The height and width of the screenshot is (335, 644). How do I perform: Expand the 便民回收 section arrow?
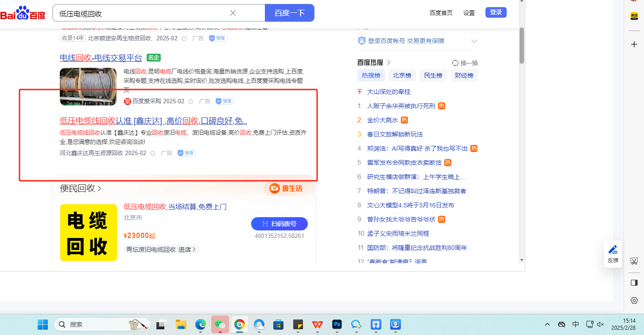click(100, 188)
